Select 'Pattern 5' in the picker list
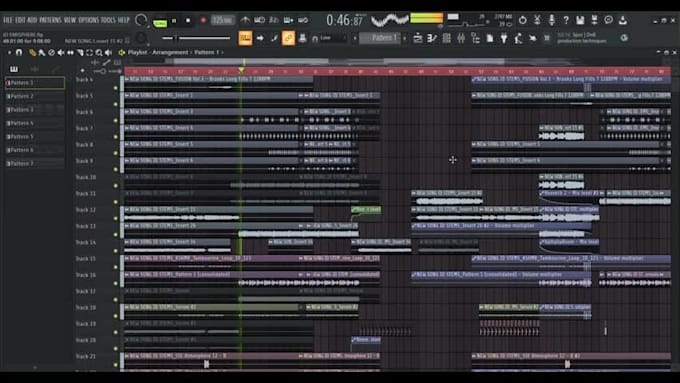 (34, 137)
